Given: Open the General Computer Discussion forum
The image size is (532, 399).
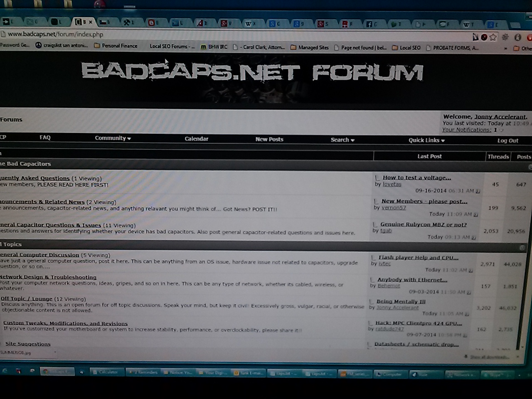Looking at the screenshot, I should pyautogui.click(x=39, y=255).
